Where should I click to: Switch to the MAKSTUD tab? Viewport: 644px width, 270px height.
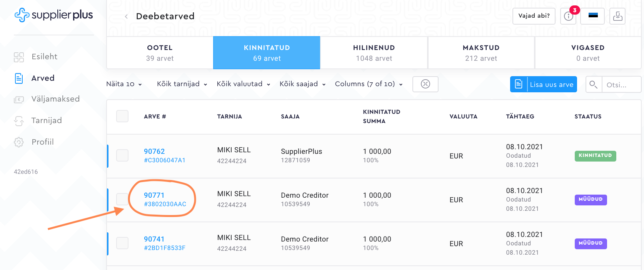(481, 53)
